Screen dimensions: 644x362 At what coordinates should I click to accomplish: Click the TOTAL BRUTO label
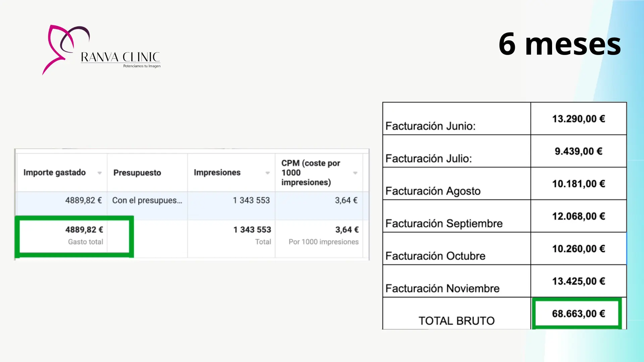click(x=456, y=321)
